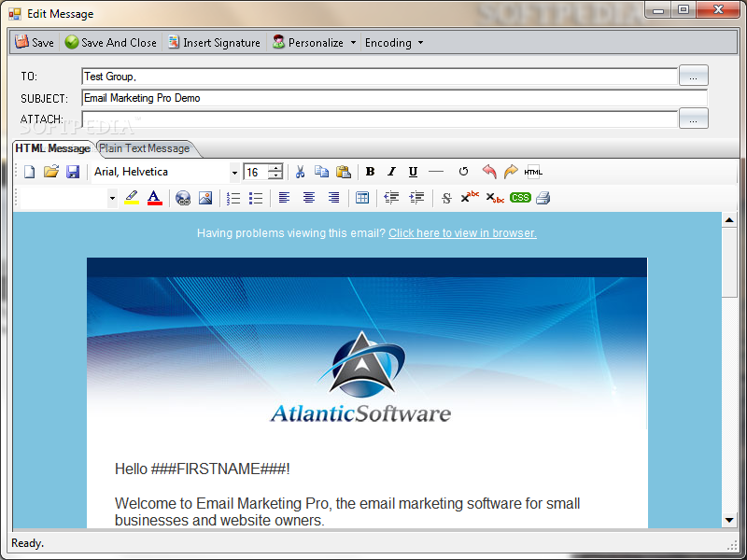The height and width of the screenshot is (560, 747).
Task: Click the Copy icon
Action: [321, 172]
